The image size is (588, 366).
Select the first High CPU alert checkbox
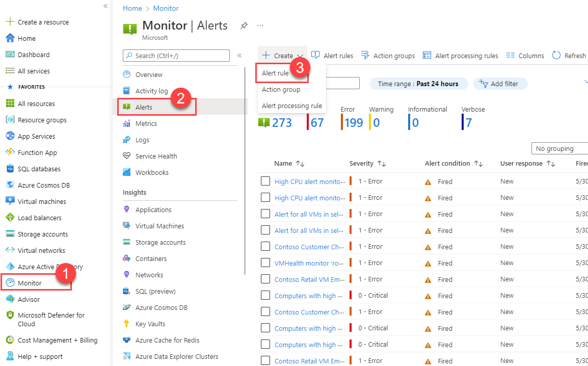pos(265,181)
